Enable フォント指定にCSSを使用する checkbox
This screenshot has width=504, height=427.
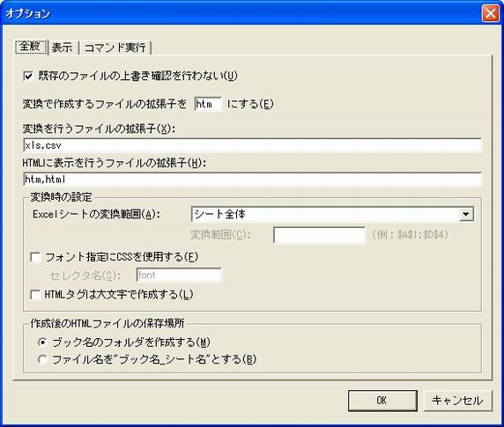[x=35, y=257]
